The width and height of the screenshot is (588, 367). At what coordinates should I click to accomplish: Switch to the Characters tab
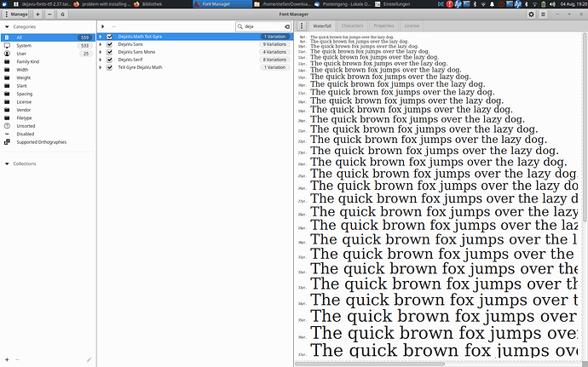(352, 26)
